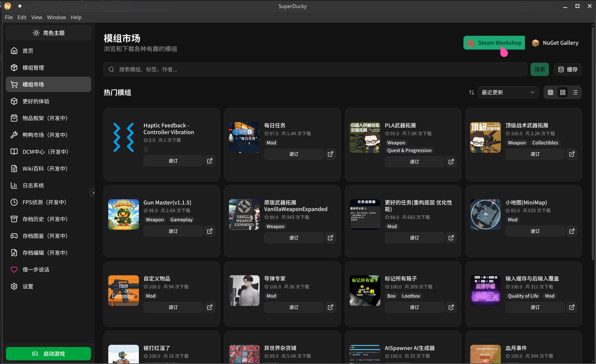The width and height of the screenshot is (596, 364).
Task: Focus the 搜索模组 search input field
Action: click(x=315, y=70)
